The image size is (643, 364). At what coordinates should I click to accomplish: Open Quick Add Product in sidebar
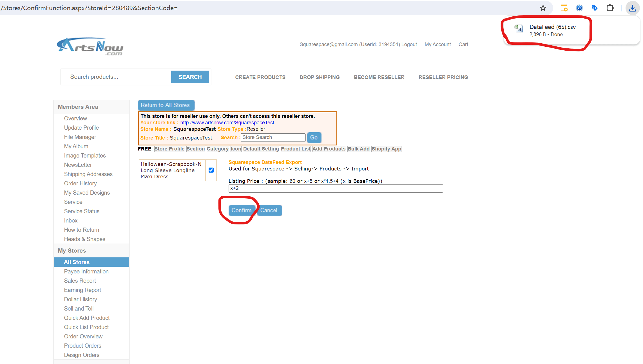click(87, 318)
